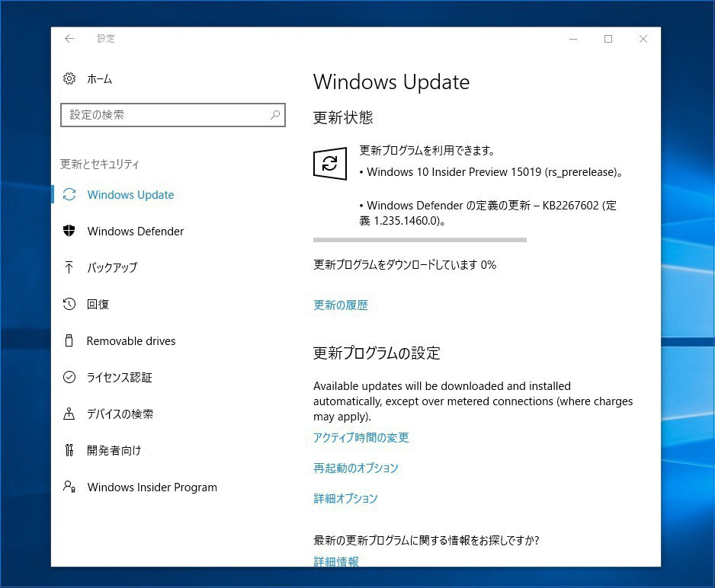Close the settings window
Image resolution: width=715 pixels, height=588 pixels.
pyautogui.click(x=643, y=39)
